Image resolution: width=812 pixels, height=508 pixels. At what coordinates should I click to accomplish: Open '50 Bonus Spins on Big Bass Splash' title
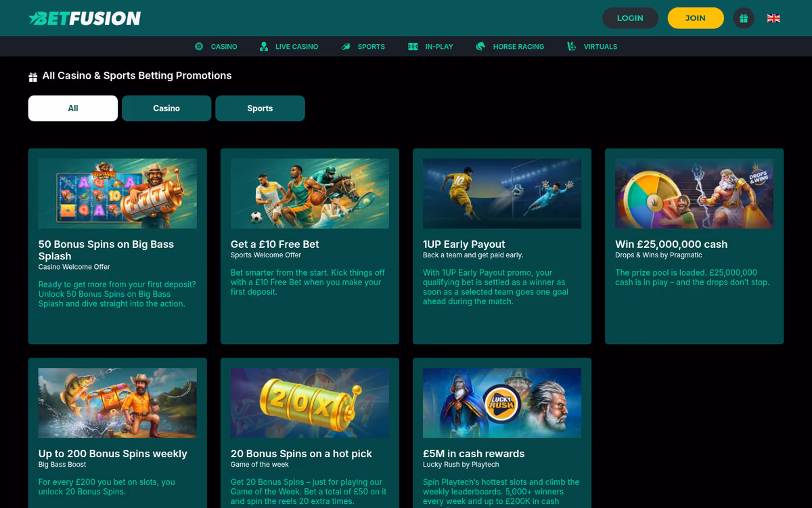pyautogui.click(x=106, y=250)
